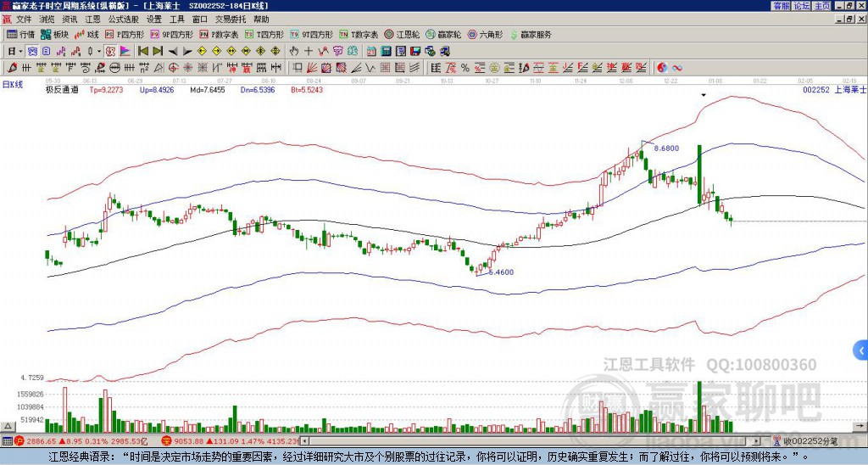Viewport: 868px width, 465px height.
Task: Click the blue side panel arrow
Action: tap(861, 350)
